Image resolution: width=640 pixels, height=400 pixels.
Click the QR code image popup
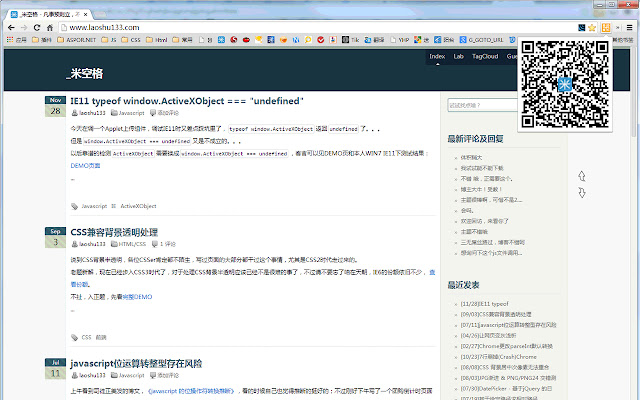(x=565, y=84)
